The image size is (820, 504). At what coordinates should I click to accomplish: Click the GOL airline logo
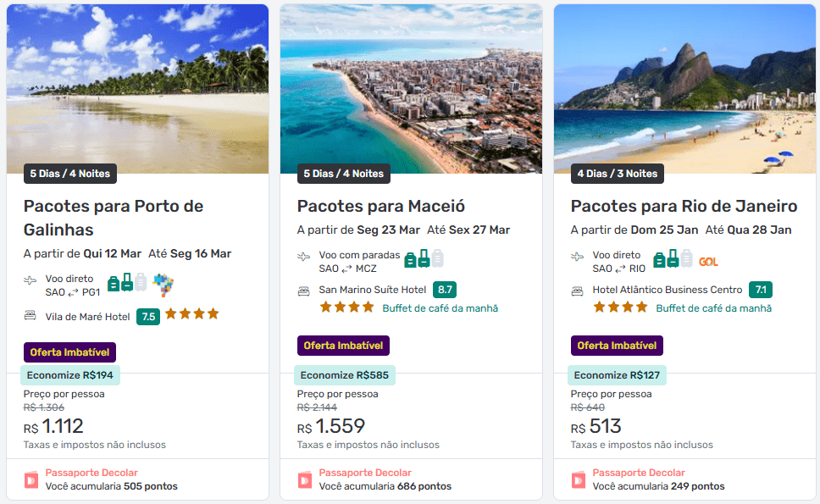(708, 261)
